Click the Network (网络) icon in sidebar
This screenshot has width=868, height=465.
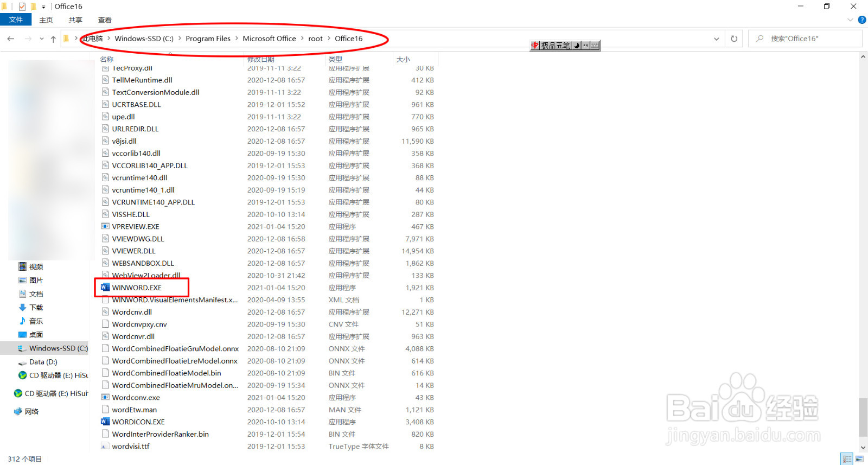18,411
